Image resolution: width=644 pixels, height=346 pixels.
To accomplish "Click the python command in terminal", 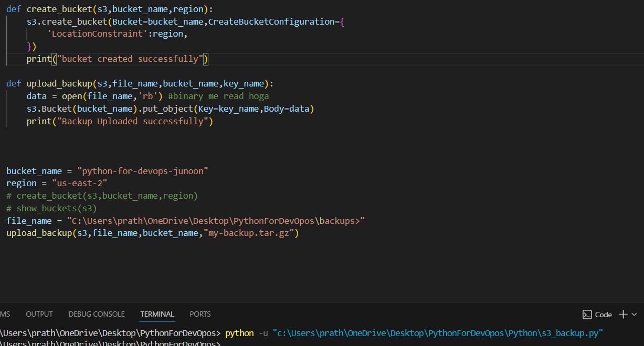I will (239, 333).
